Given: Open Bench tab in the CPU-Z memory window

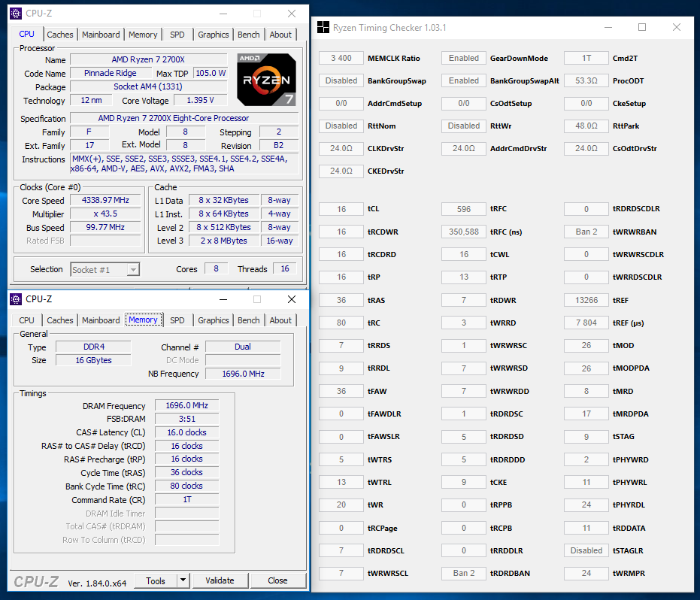Looking at the screenshot, I should (249, 320).
